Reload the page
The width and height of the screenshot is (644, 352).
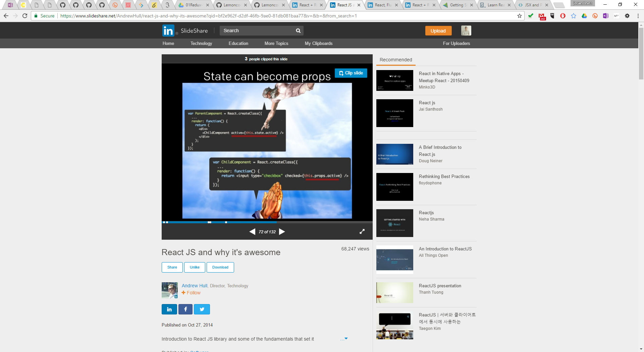coord(25,16)
